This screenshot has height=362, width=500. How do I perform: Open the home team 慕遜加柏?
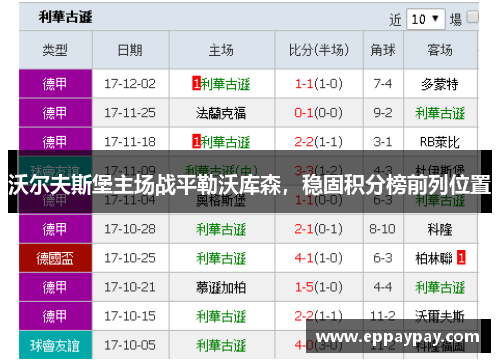click(x=221, y=287)
